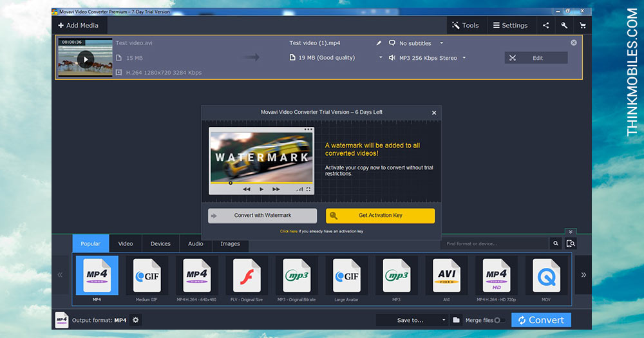
Task: Switch to the Popular tab
Action: click(90, 243)
